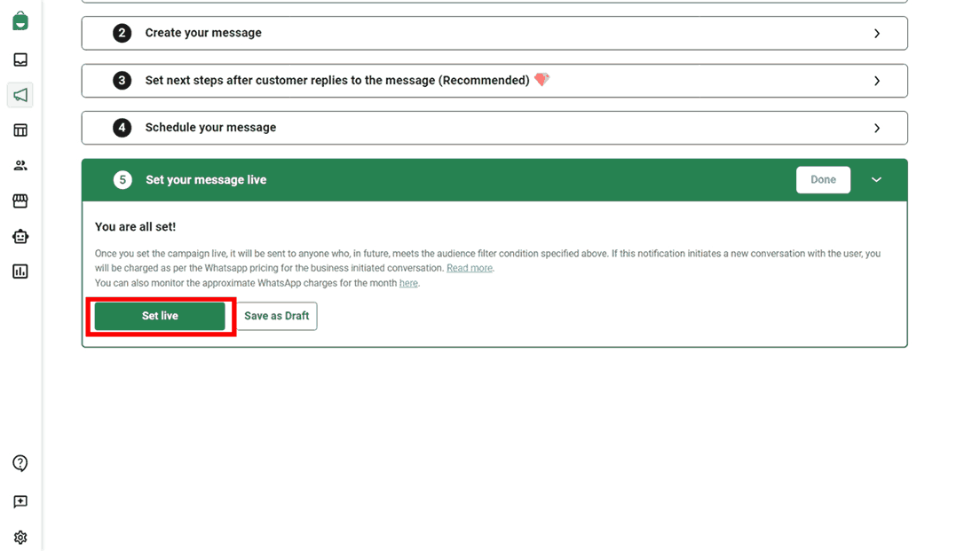Screen dimensions: 980x551
Task: Open the settings gear icon
Action: (x=20, y=538)
